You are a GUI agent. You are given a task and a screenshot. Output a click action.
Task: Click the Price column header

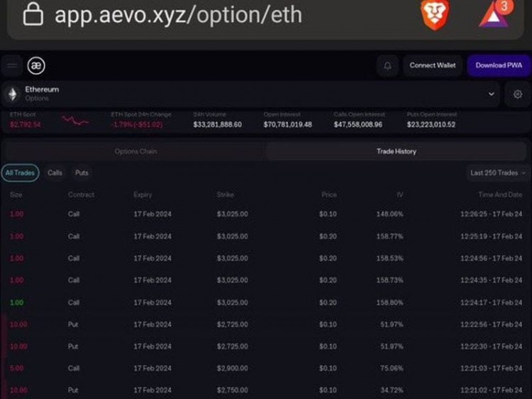(x=329, y=195)
